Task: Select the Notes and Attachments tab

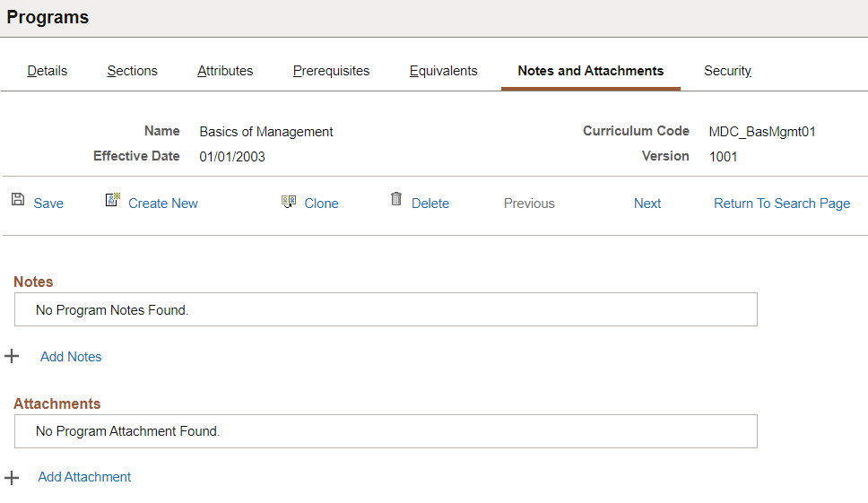Action: click(591, 71)
